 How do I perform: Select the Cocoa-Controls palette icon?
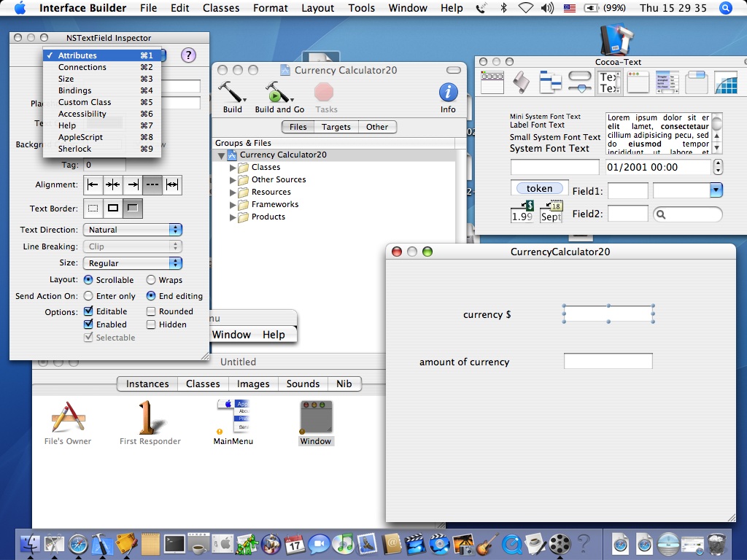580,82
